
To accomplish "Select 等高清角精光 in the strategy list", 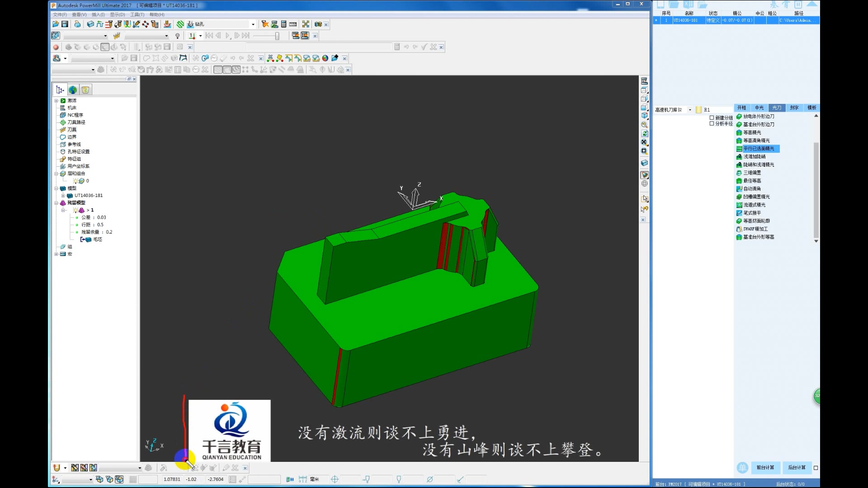I will tap(756, 141).
